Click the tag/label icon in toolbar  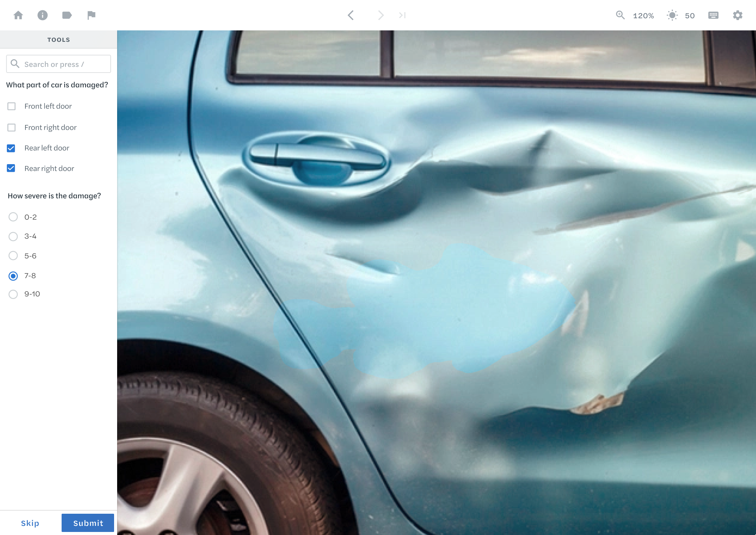(x=67, y=15)
